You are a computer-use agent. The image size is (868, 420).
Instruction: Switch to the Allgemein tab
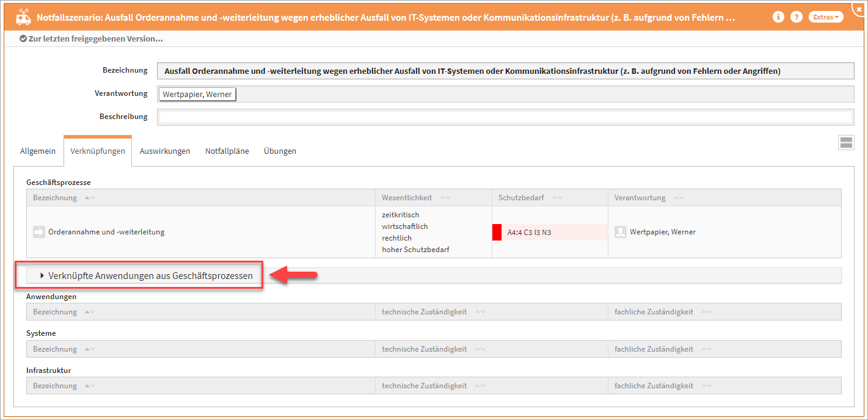tap(38, 151)
